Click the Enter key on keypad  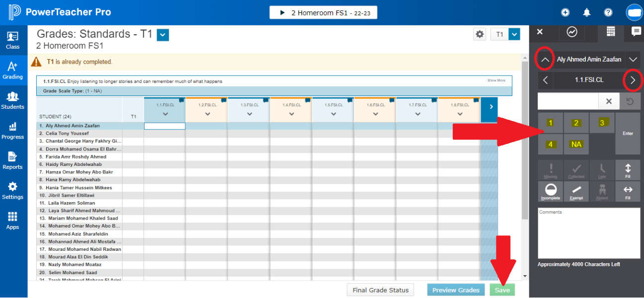click(x=628, y=134)
